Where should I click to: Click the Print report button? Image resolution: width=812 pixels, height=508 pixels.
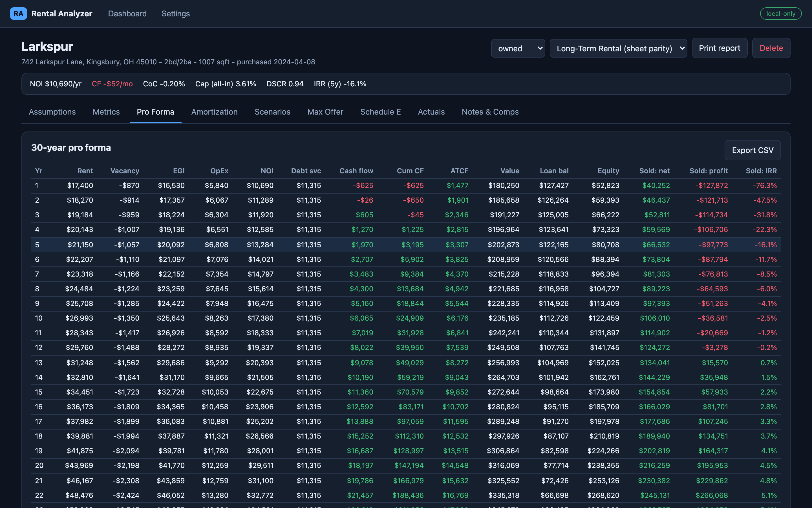click(x=720, y=48)
